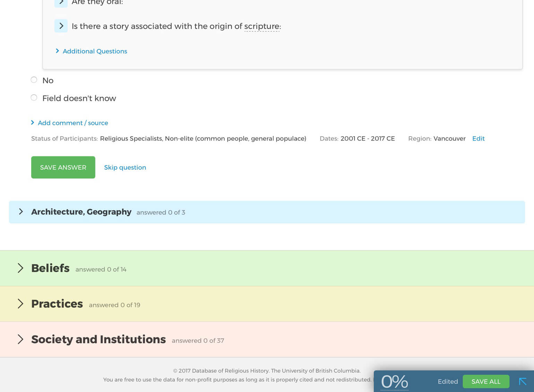534x392 pixels.
Task: Click the arrow icon in the progress bar
Action: point(523,382)
